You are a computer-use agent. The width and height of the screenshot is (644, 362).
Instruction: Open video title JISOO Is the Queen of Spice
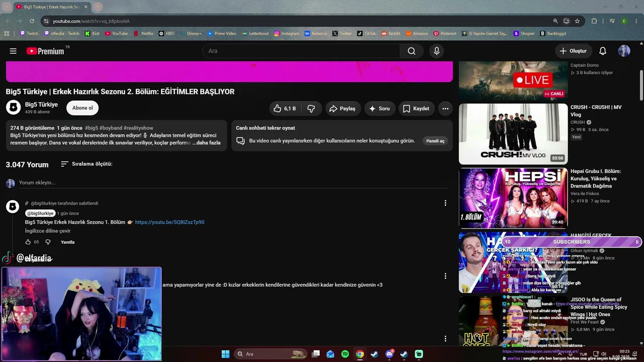click(599, 307)
